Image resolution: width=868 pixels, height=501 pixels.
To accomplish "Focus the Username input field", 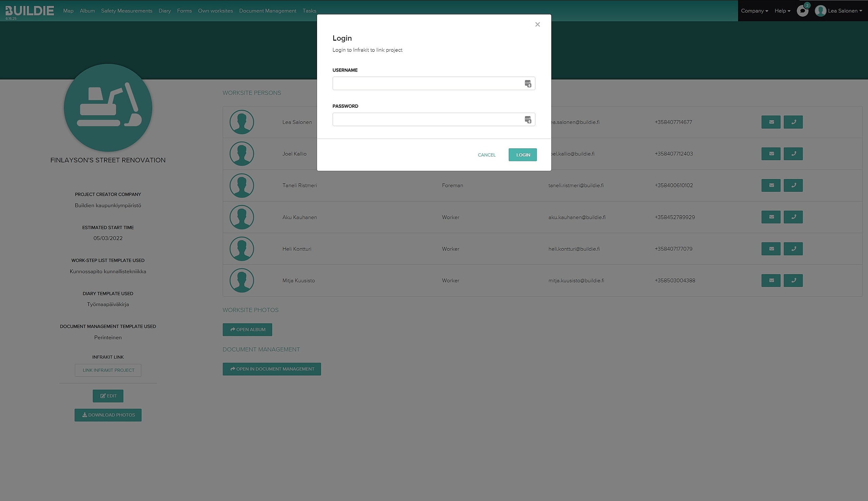I will pyautogui.click(x=427, y=84).
